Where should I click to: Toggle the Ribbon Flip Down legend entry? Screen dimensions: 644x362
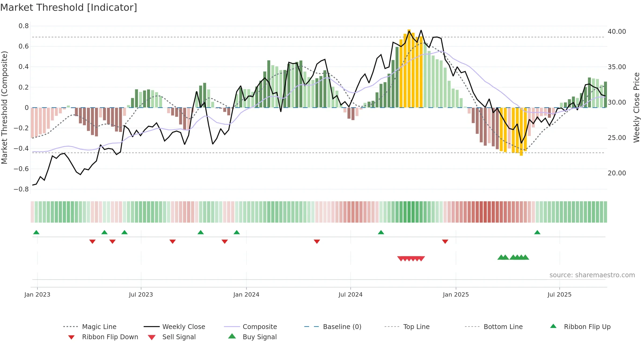click(x=103, y=337)
